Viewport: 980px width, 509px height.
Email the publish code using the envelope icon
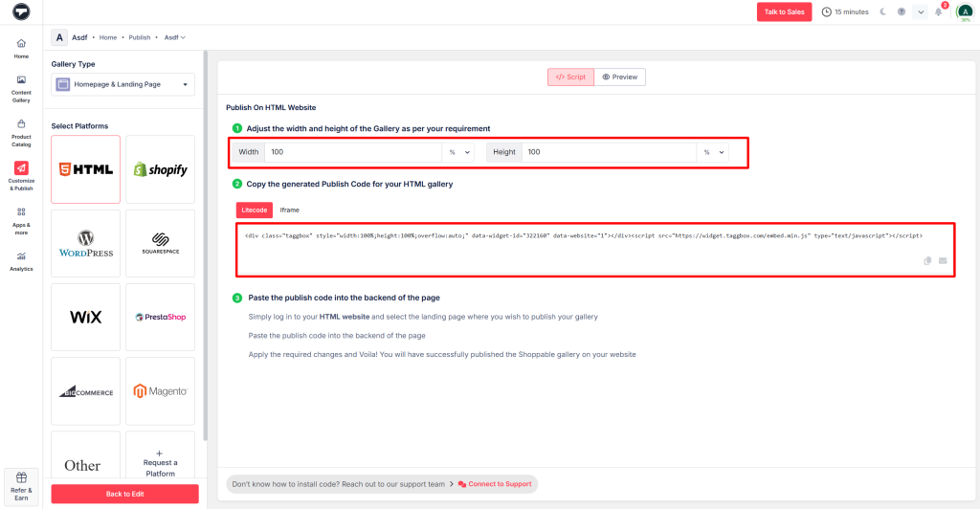tap(942, 260)
